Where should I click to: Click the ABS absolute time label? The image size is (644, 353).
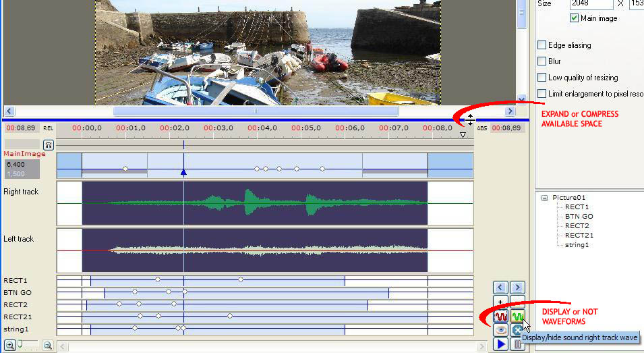(x=481, y=128)
